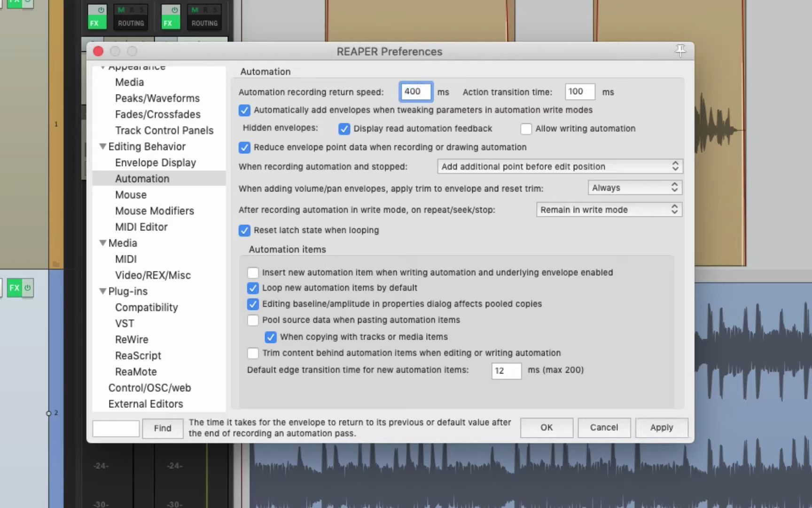Open Mouse preferences page
Image resolution: width=812 pixels, height=508 pixels.
tap(131, 195)
